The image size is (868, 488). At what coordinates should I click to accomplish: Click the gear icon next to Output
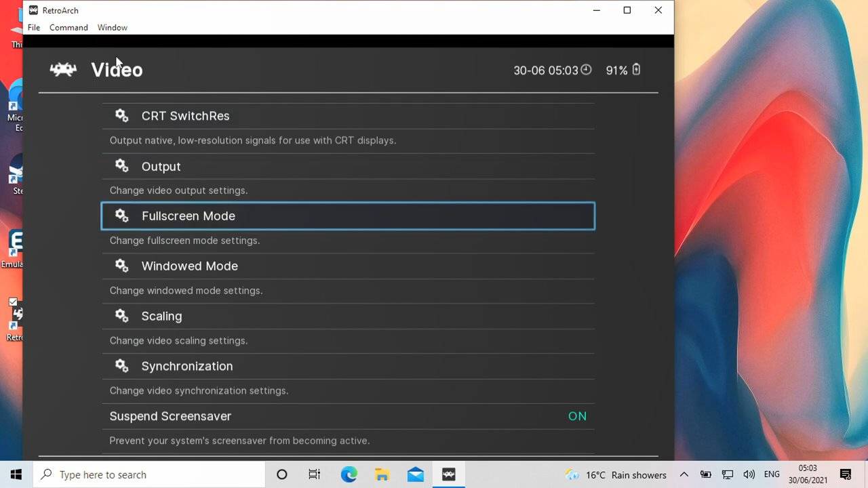click(x=122, y=166)
